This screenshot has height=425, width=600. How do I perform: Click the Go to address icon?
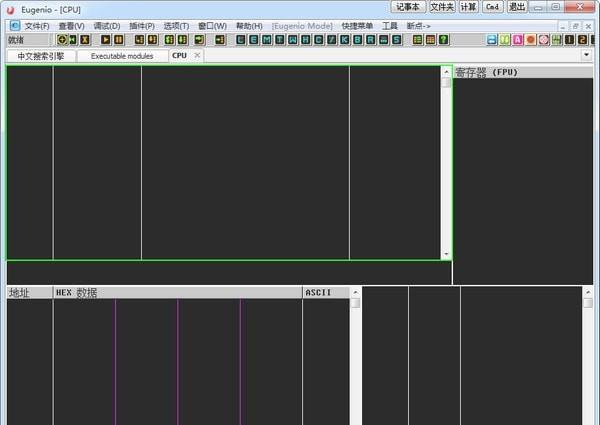click(x=220, y=39)
